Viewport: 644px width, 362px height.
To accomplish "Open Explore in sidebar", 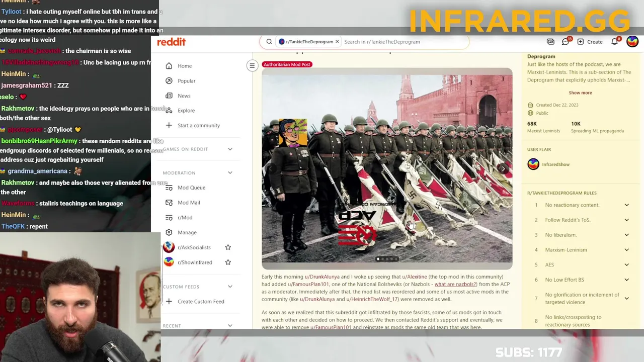I will point(186,111).
